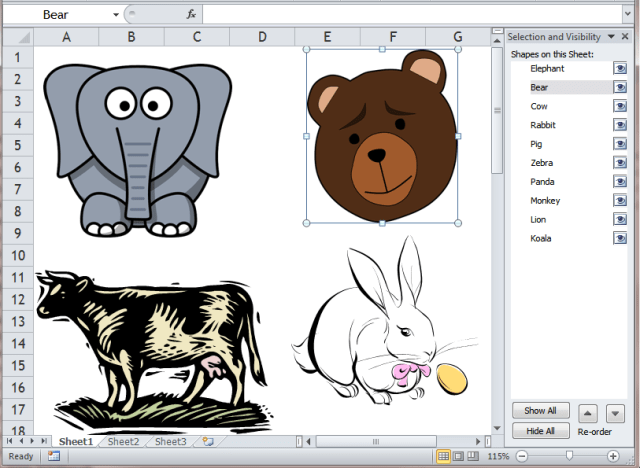Toggle the Koala eye icon
The height and width of the screenshot is (468, 640).
(x=620, y=238)
